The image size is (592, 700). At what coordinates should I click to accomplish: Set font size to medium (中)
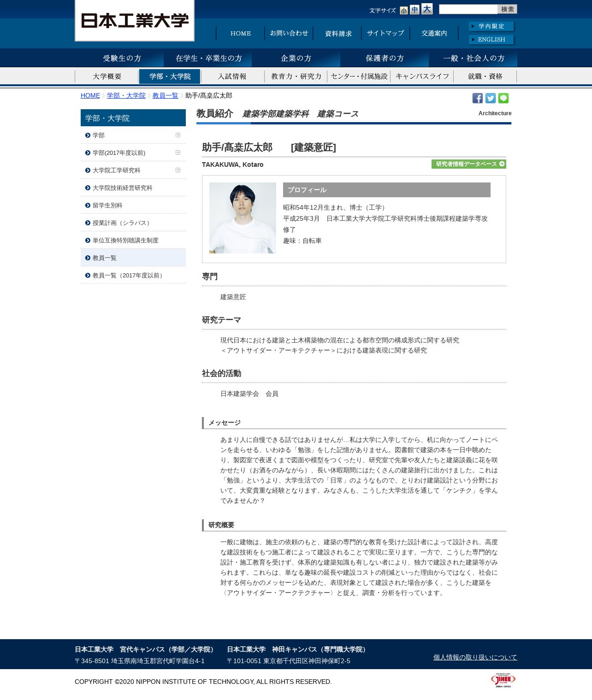click(x=414, y=10)
